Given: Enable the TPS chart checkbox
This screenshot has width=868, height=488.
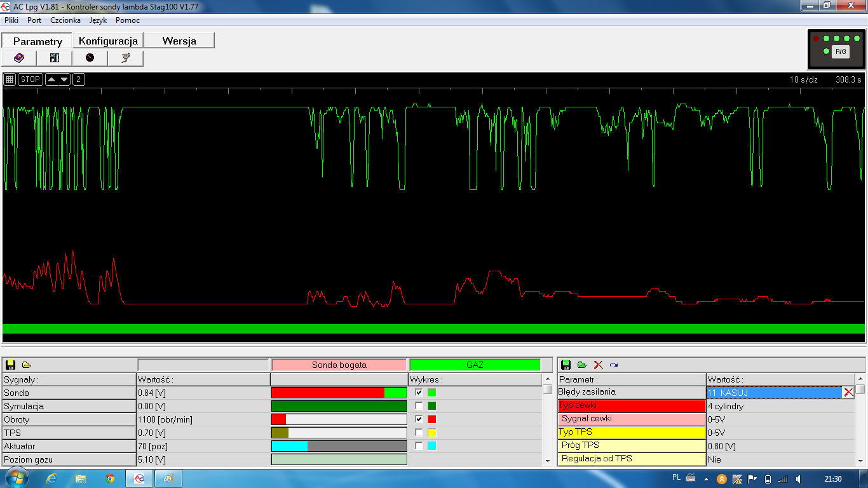Looking at the screenshot, I should (419, 433).
